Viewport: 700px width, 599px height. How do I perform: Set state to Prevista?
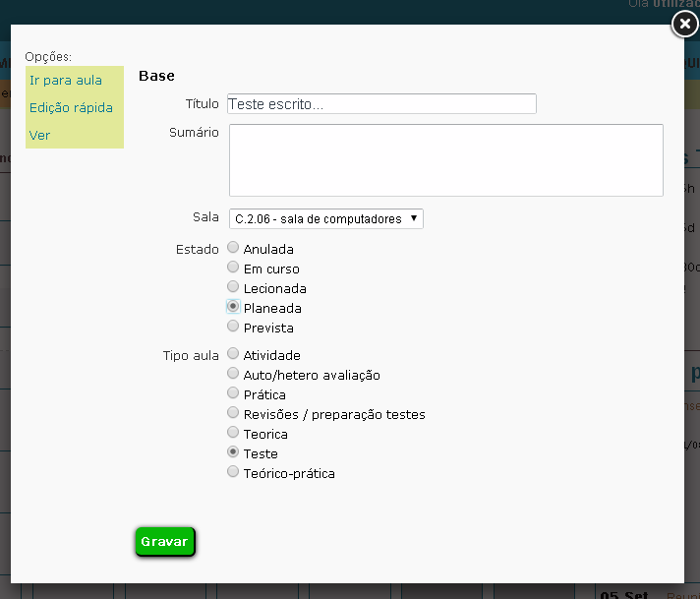coord(233,327)
